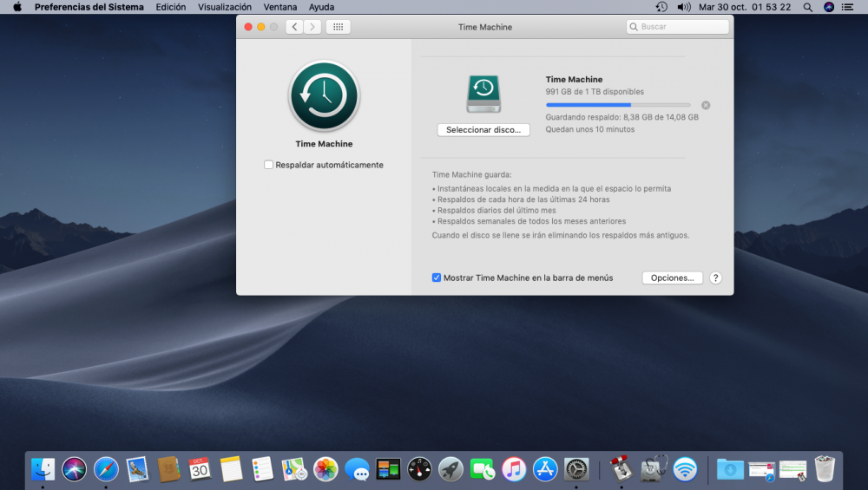
Task: Open the Ventana menu
Action: click(x=280, y=7)
